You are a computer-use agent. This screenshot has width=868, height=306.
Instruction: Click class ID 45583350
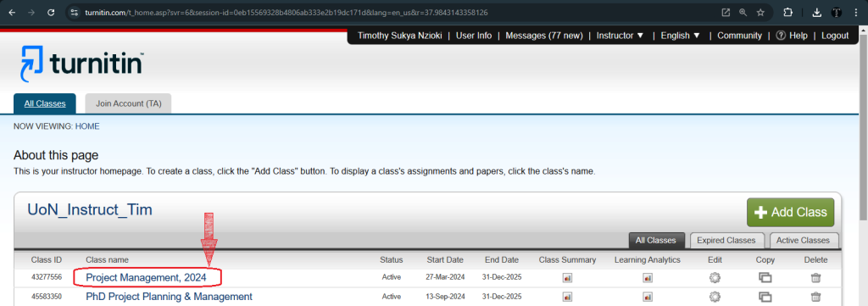tap(47, 297)
